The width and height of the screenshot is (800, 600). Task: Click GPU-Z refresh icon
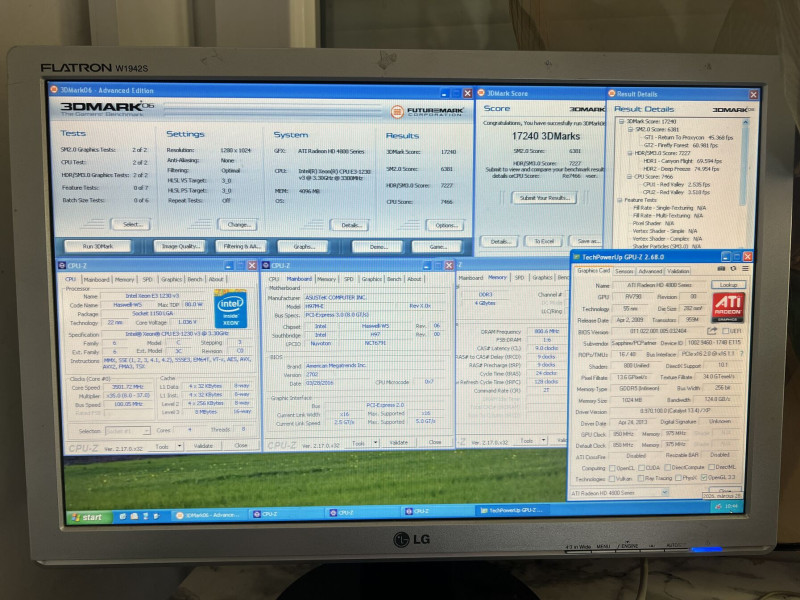(x=733, y=269)
